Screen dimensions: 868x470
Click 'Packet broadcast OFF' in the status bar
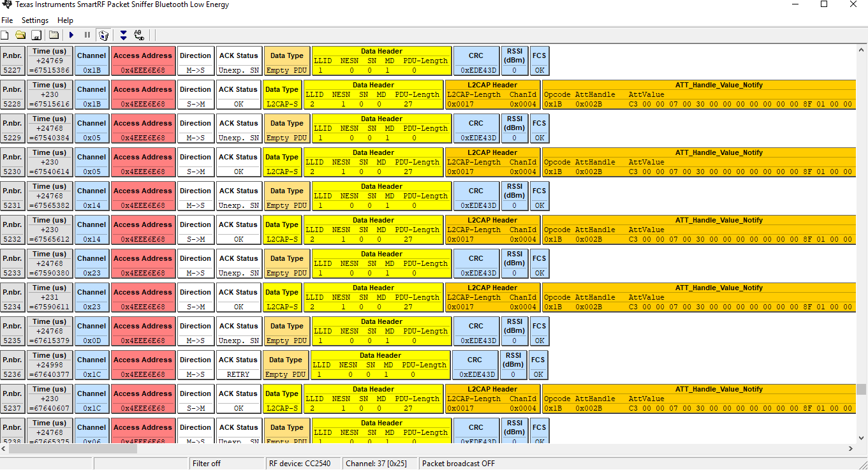[x=459, y=464]
